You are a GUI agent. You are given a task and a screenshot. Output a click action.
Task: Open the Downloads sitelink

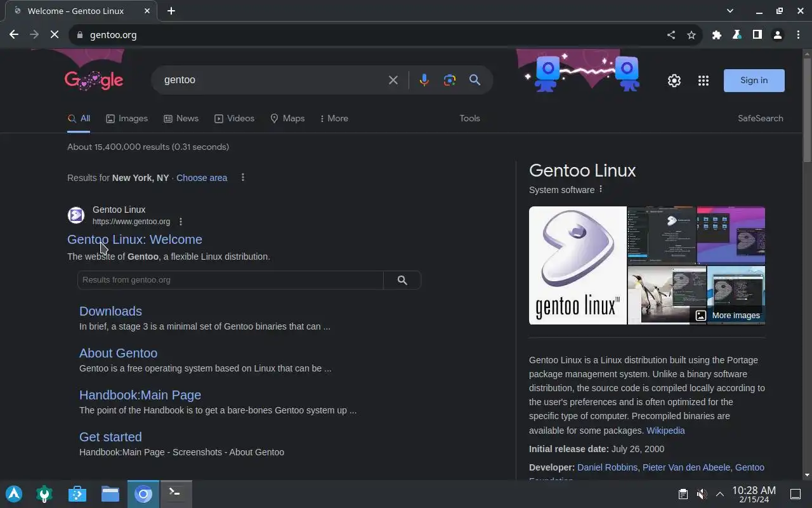[x=110, y=311]
